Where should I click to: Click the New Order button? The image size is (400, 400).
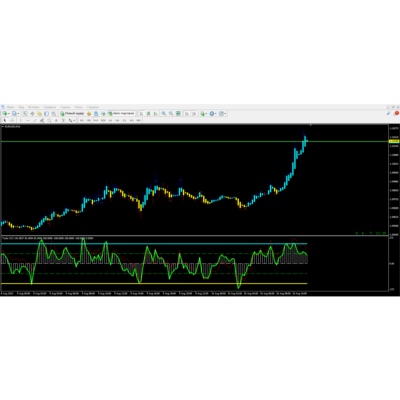72,113
